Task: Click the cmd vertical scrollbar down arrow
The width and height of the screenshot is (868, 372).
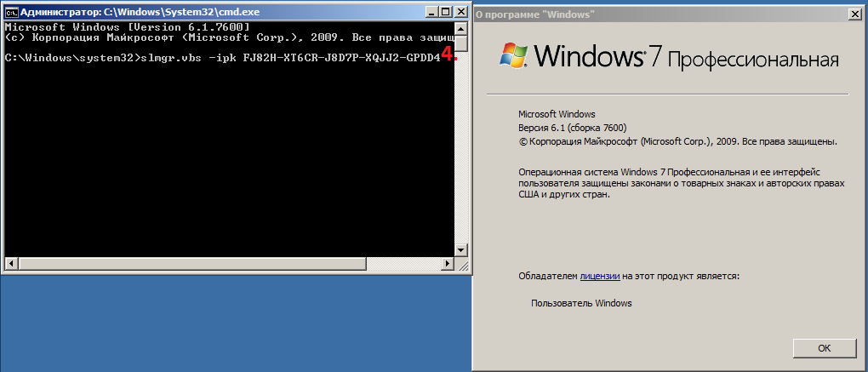Action: pyautogui.click(x=460, y=250)
